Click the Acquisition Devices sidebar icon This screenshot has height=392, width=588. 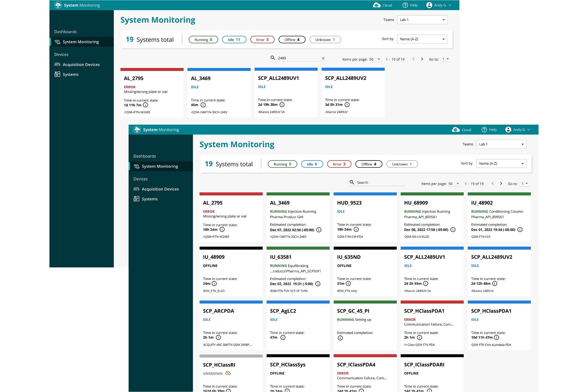(x=136, y=189)
